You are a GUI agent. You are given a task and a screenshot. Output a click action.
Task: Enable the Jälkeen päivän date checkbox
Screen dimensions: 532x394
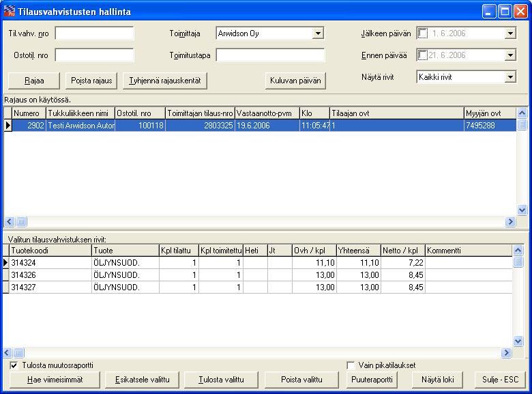point(423,33)
